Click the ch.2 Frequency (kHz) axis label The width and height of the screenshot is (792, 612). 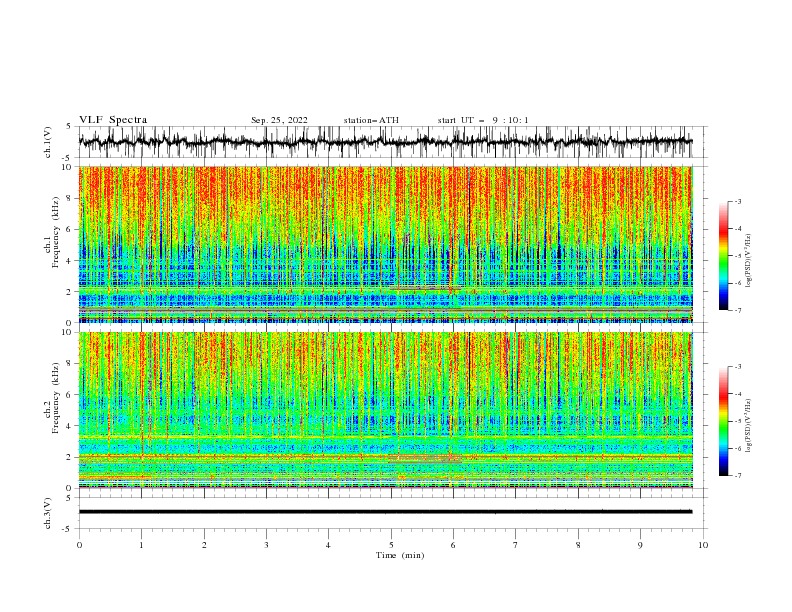pos(52,398)
